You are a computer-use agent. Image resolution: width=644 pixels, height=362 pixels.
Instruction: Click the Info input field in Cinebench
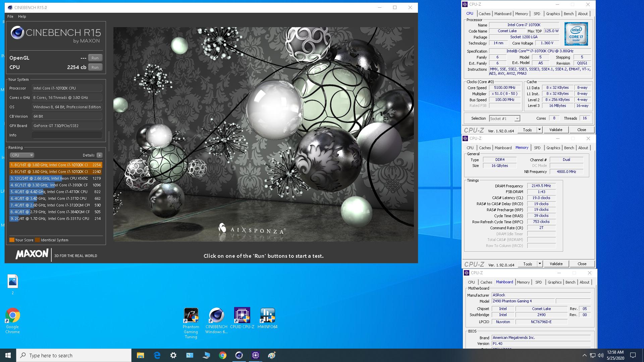coord(67,135)
